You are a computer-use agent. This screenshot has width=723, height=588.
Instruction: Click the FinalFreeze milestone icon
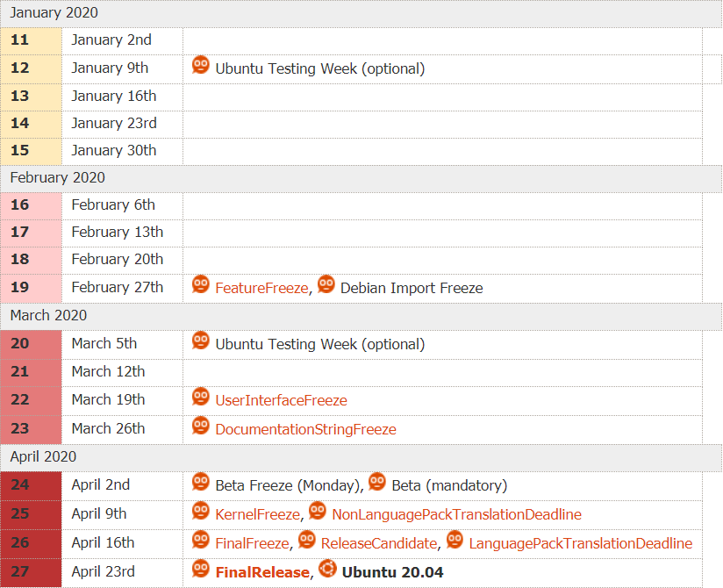point(200,539)
